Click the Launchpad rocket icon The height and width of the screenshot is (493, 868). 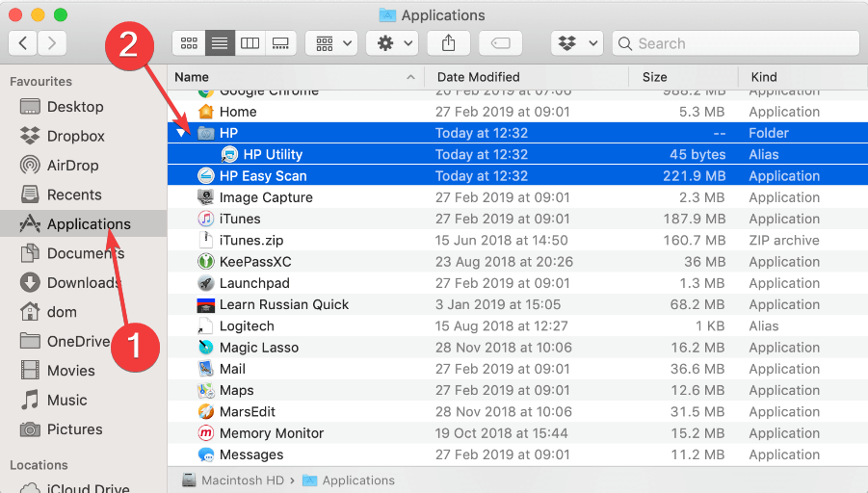tap(206, 283)
